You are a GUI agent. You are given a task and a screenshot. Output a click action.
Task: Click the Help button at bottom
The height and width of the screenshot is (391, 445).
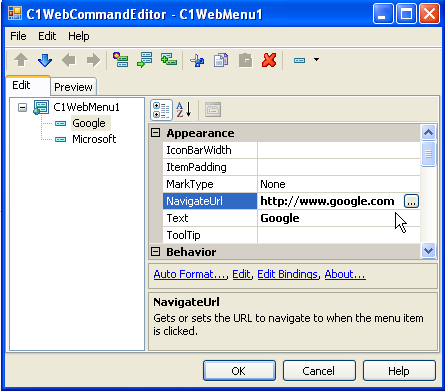(399, 371)
